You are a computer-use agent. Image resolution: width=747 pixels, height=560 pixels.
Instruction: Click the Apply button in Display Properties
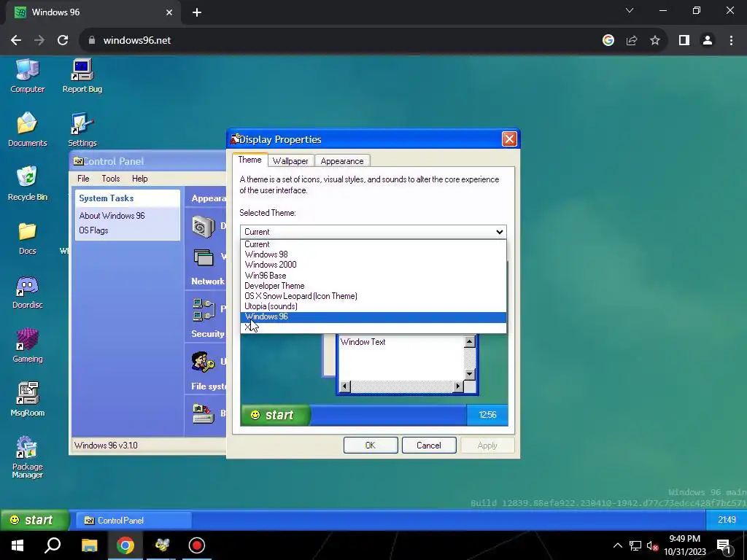[487, 446]
